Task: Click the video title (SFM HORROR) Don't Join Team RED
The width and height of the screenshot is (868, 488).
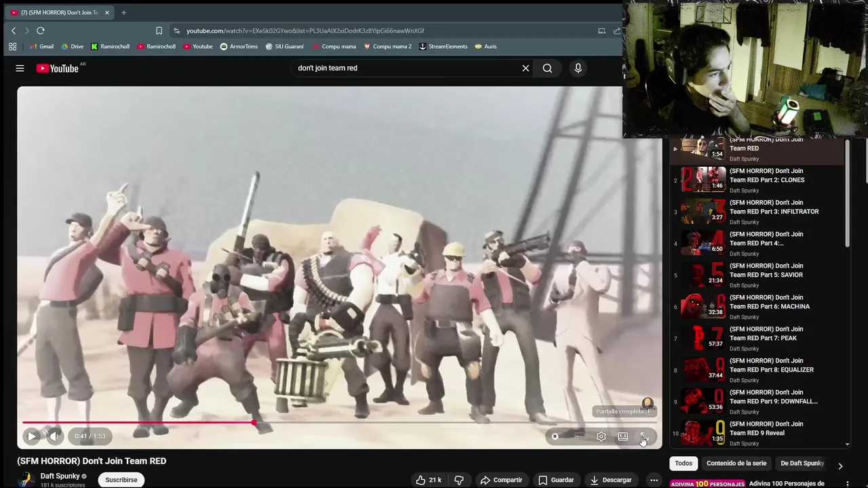Action: coord(92,461)
